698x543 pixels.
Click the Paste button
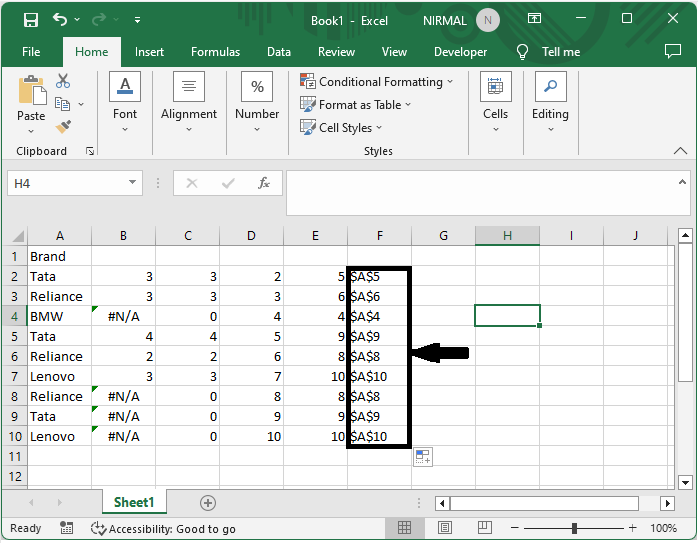pos(31,100)
